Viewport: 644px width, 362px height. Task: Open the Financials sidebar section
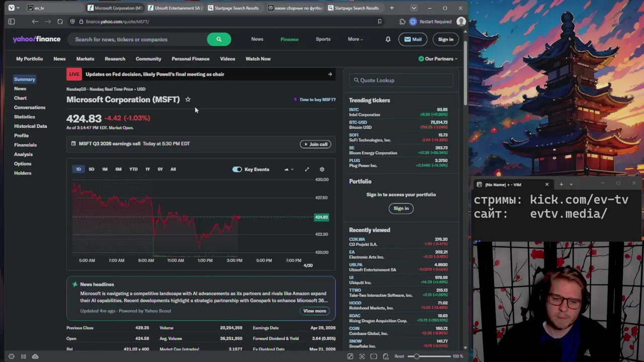(x=25, y=145)
